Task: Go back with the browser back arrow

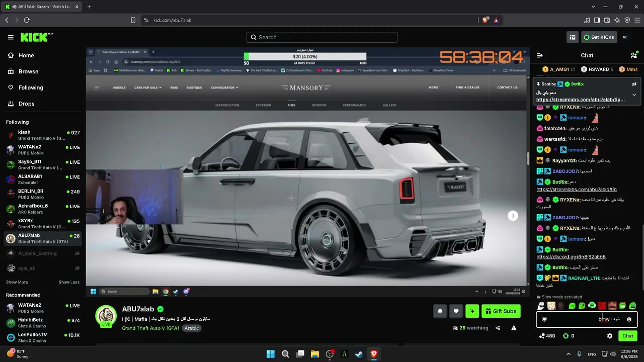Action: 7,20
